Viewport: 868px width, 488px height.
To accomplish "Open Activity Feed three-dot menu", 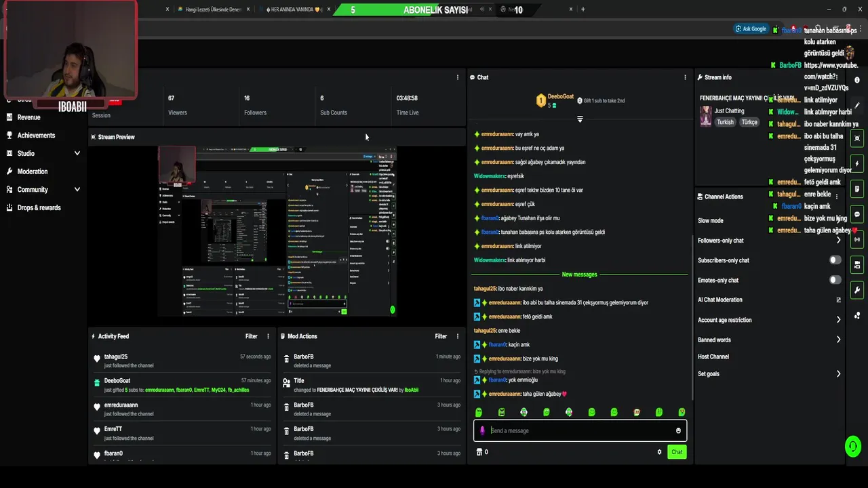I will tap(268, 336).
